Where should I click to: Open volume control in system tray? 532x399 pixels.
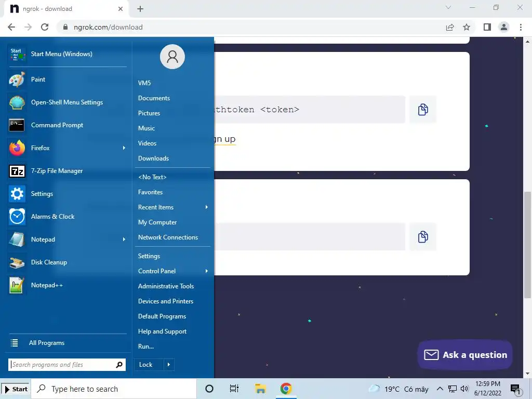pos(465,389)
